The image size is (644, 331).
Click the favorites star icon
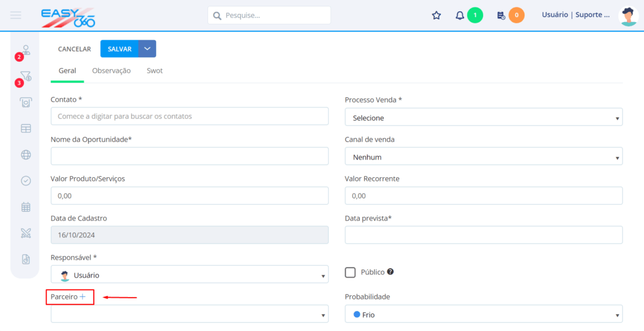[436, 16]
